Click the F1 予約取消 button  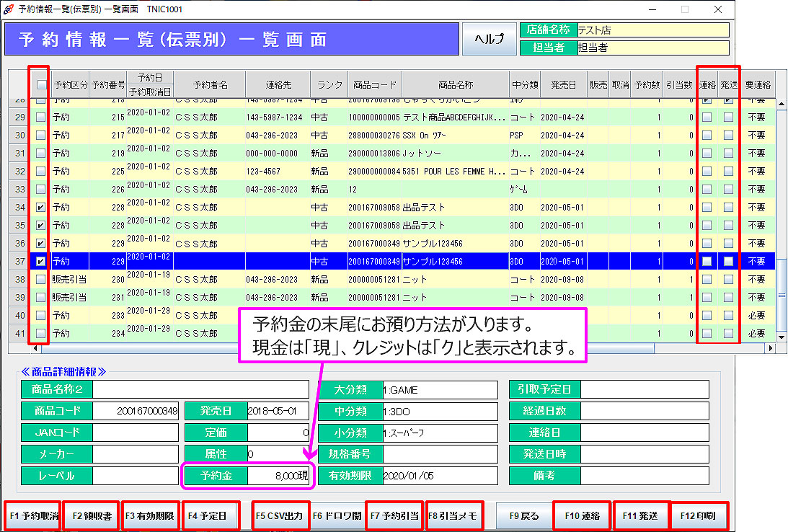(x=32, y=516)
